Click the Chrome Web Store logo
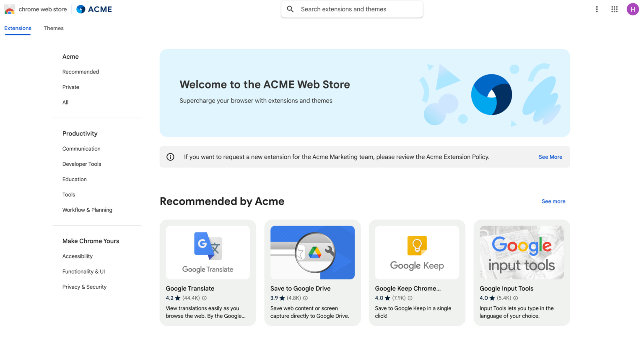 [x=36, y=9]
